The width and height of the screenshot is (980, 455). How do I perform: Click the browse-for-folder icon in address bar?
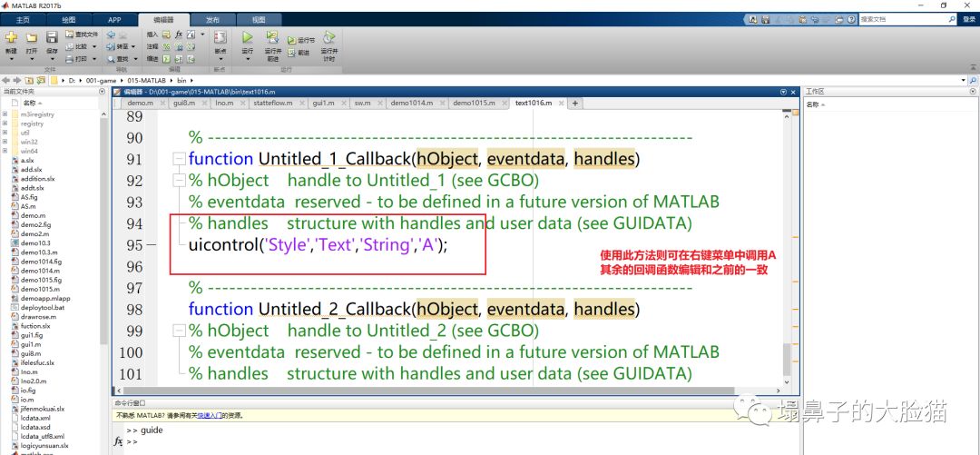41,80
